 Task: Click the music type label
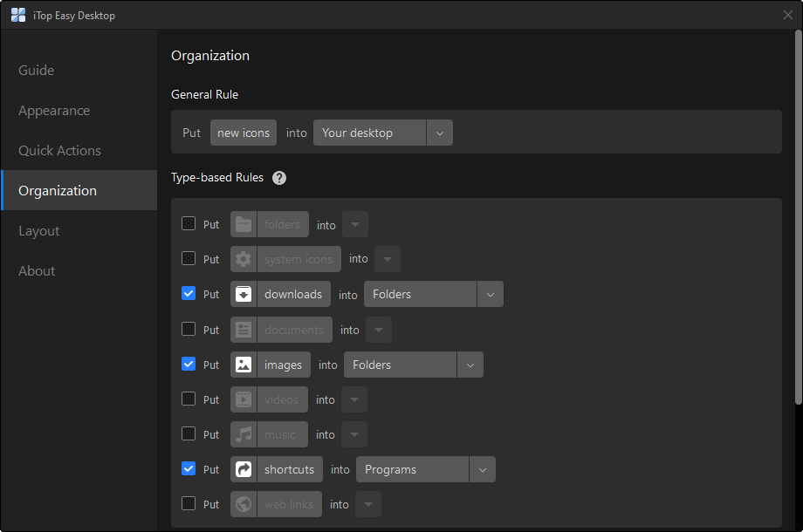282,434
